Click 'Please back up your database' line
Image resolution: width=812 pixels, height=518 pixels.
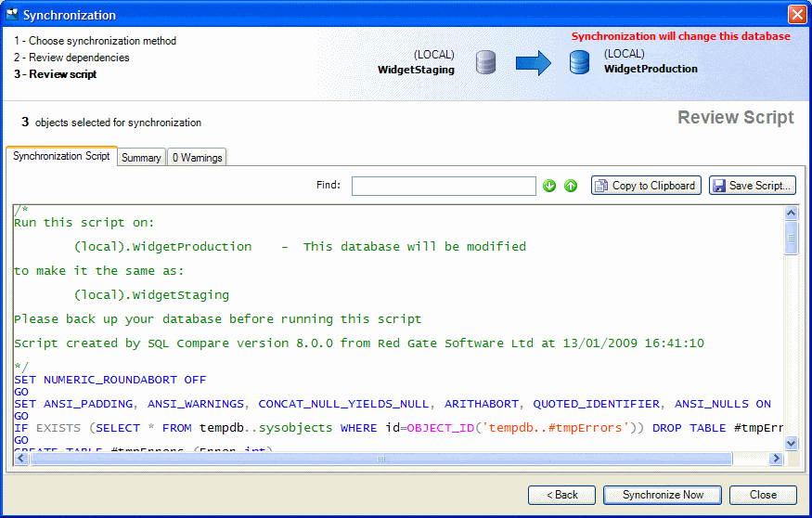coord(217,319)
